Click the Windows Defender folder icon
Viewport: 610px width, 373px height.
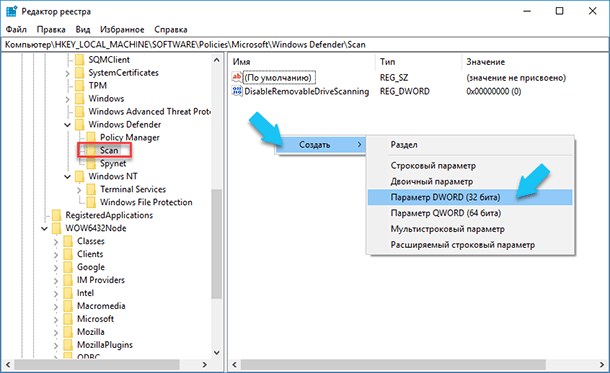80,124
